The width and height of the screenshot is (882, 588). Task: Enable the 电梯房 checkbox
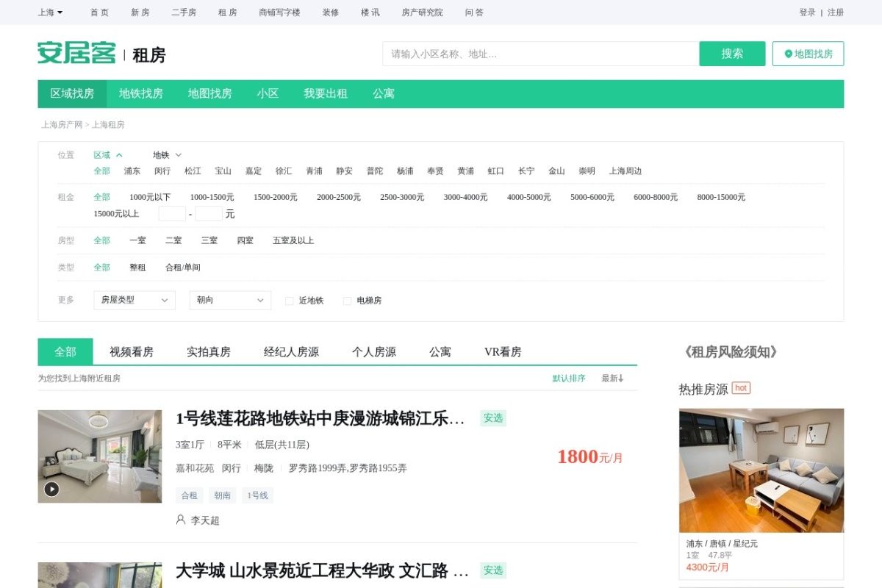point(347,301)
